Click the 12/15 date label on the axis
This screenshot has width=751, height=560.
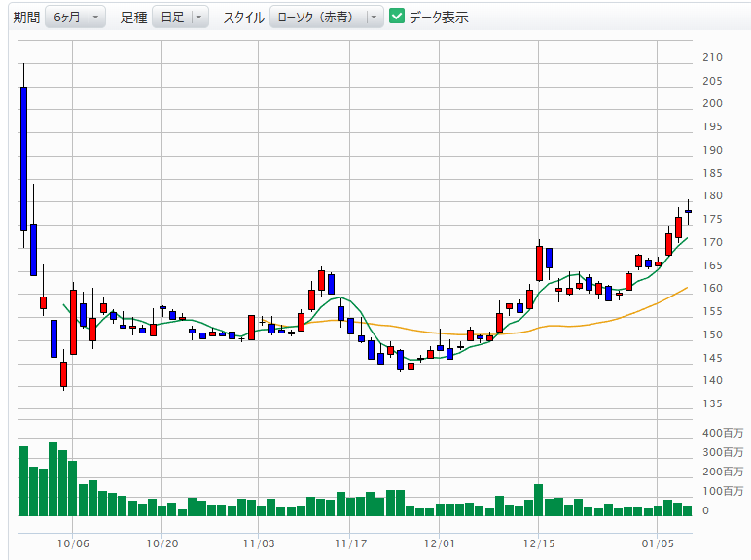539,542
